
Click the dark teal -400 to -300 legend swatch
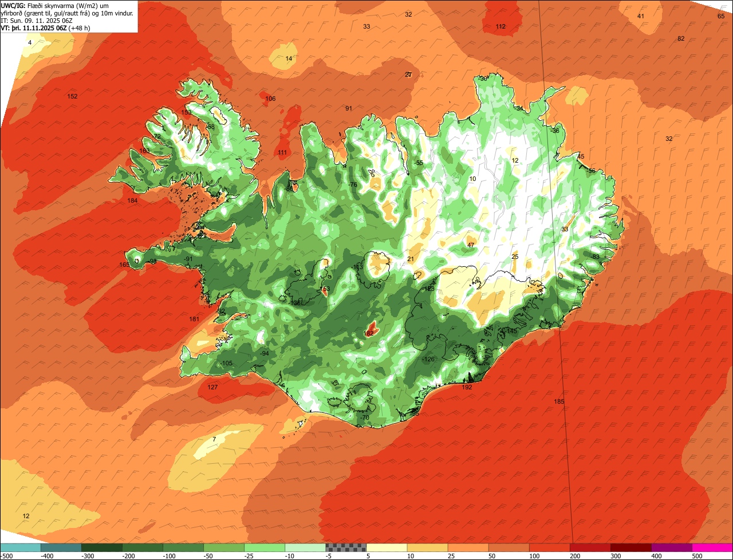click(x=61, y=547)
